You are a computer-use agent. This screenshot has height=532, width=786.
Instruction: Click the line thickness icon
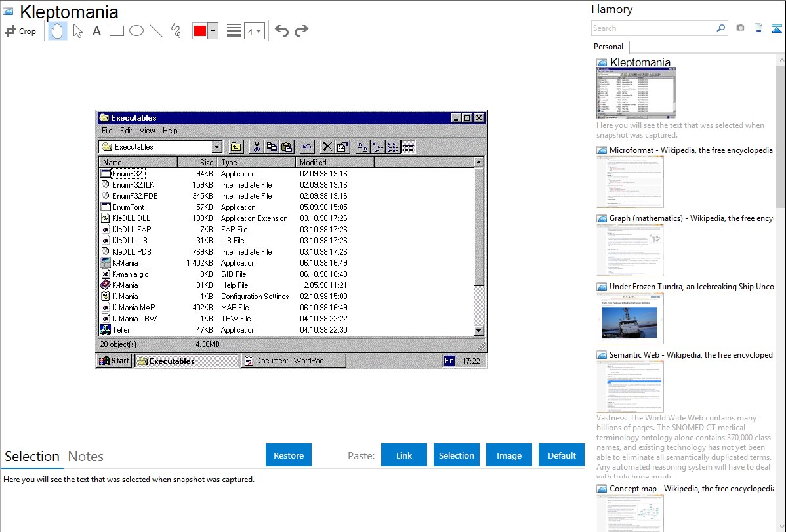coord(234,31)
